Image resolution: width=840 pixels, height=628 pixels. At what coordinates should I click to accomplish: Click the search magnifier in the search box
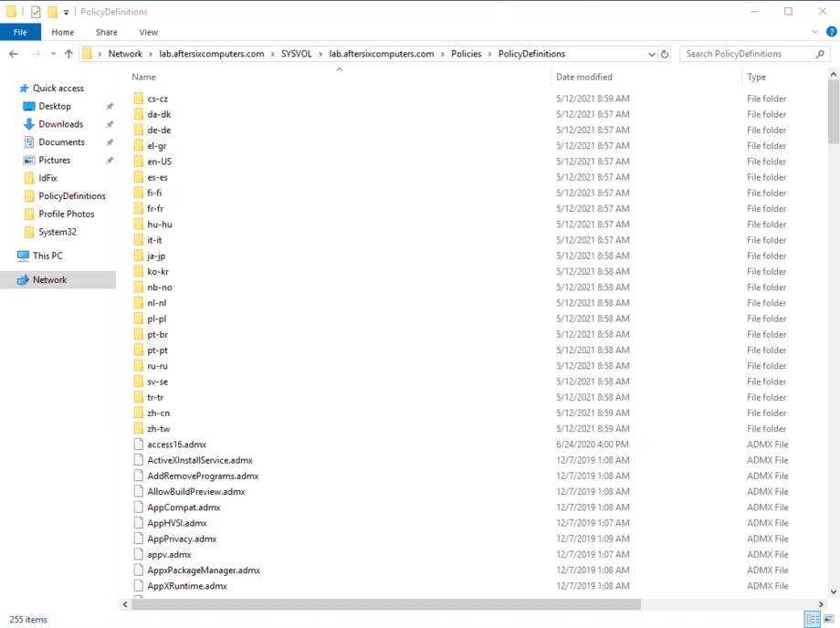(819, 53)
